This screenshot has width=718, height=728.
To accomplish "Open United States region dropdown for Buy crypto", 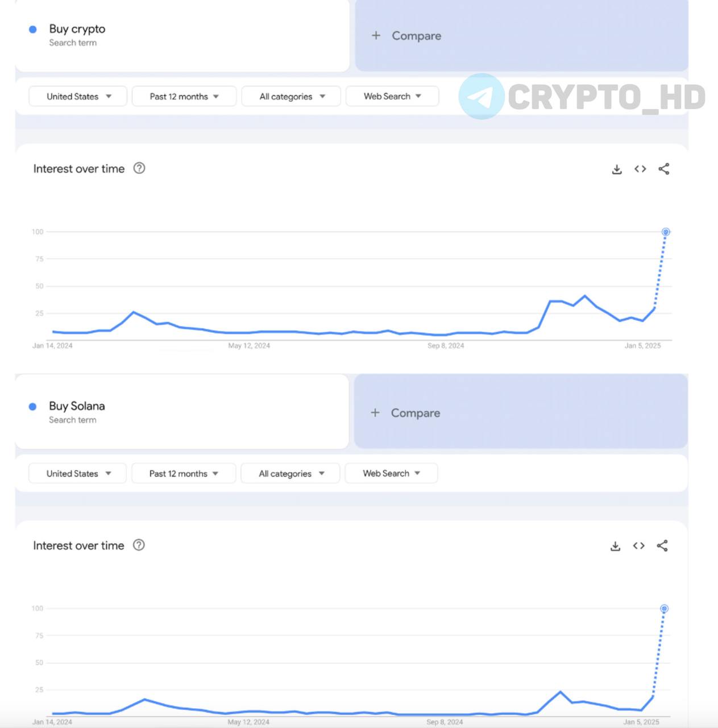I will [x=78, y=96].
